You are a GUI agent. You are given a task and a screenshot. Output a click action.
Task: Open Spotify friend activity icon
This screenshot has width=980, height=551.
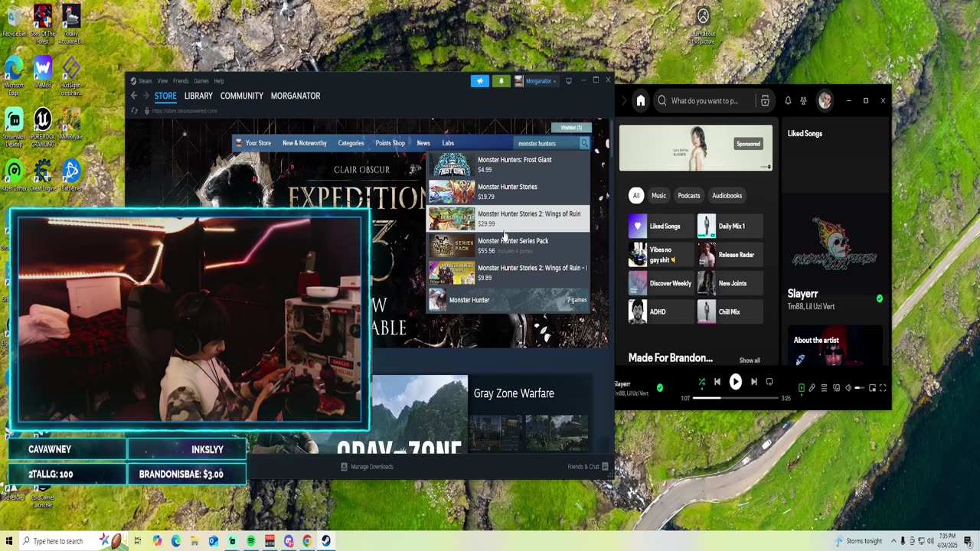point(803,101)
